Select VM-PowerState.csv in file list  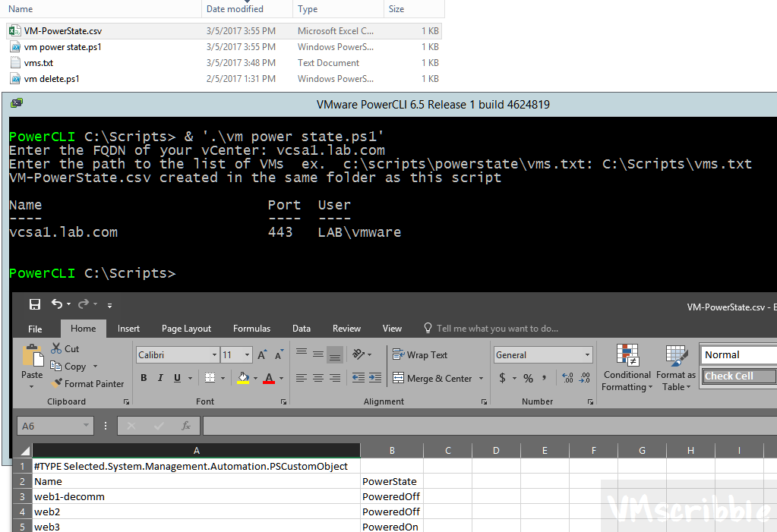tap(224, 30)
